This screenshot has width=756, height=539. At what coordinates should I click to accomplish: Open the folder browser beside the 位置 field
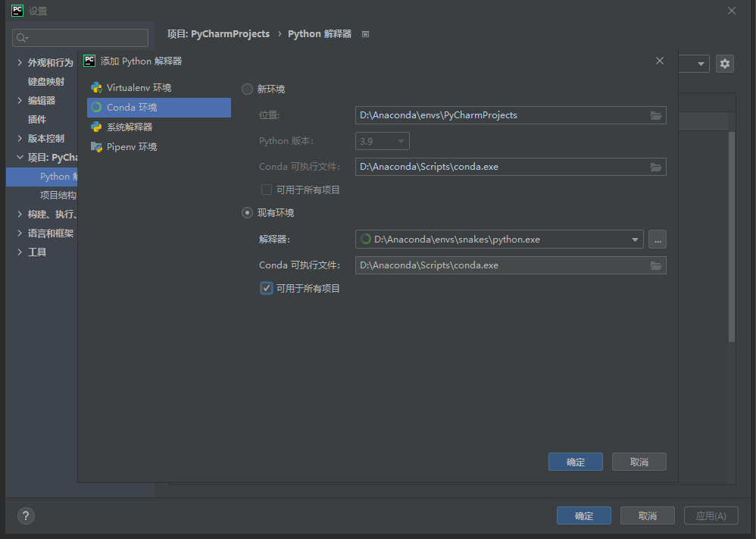click(656, 114)
